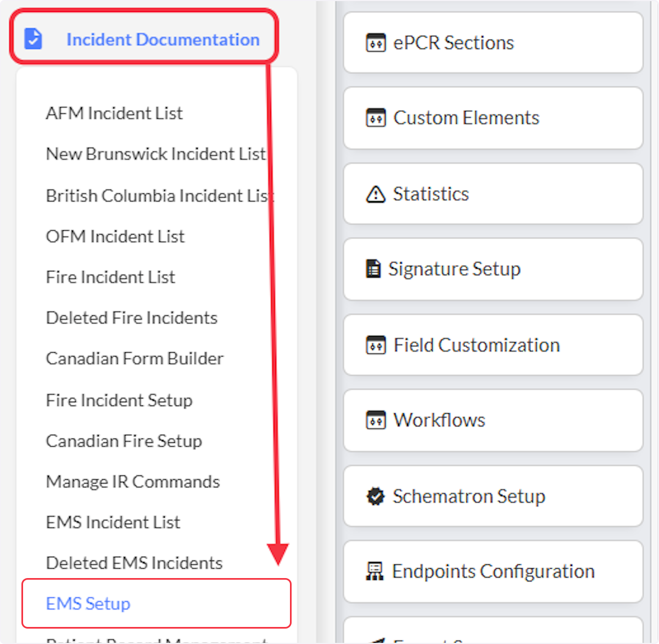Select Canadian Fire Setup
Screen dimensions: 659x644
124,441
